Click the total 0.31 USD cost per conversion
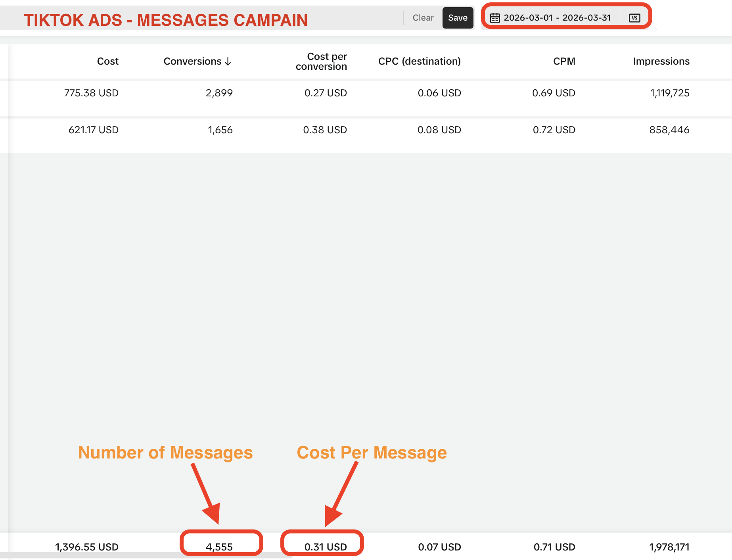 click(x=326, y=547)
